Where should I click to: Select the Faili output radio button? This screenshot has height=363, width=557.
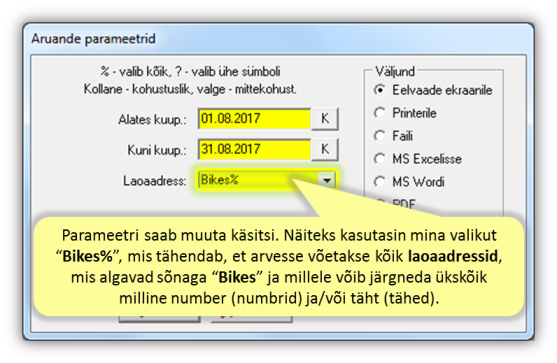(393, 136)
